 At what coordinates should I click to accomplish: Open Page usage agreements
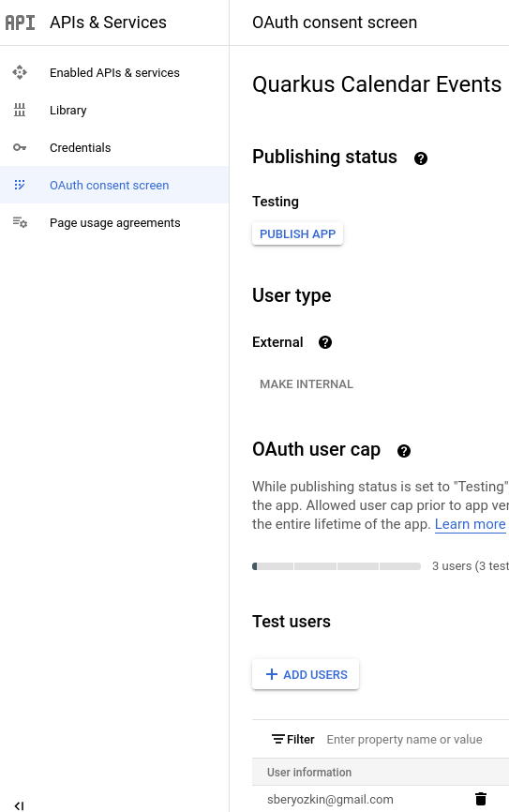[114, 222]
